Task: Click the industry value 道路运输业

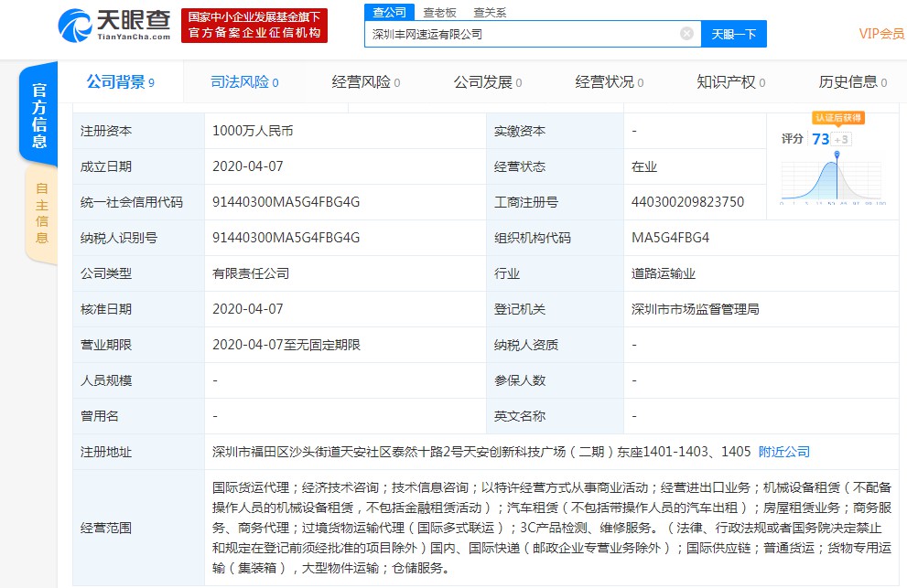Action: click(664, 273)
